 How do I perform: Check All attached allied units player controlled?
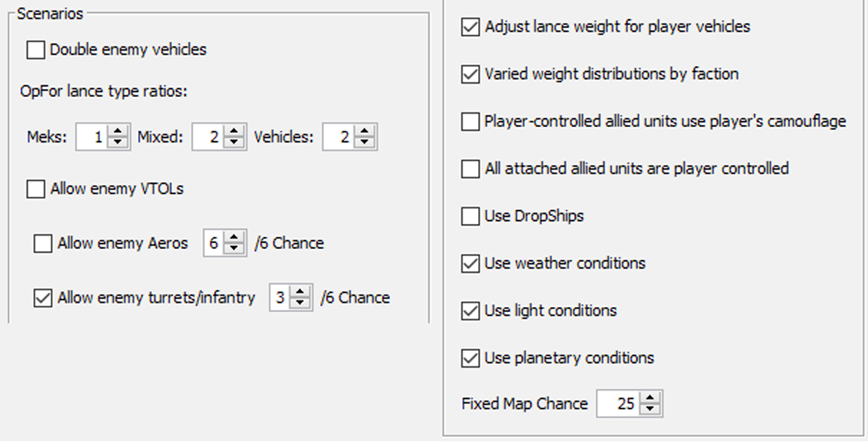tap(470, 169)
